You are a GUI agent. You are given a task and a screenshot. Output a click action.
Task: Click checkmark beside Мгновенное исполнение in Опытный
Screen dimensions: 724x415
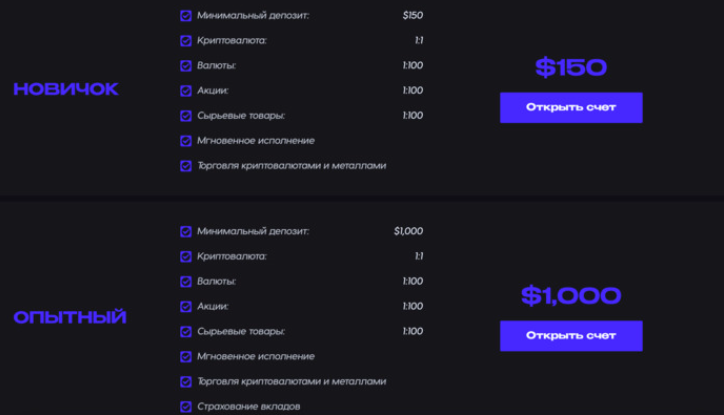coord(185,356)
